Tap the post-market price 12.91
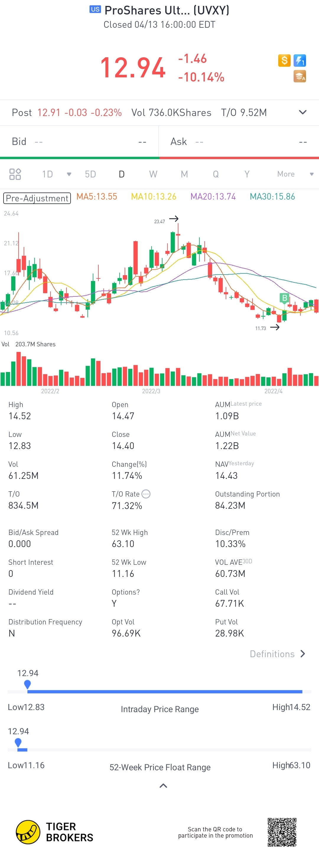 point(49,112)
